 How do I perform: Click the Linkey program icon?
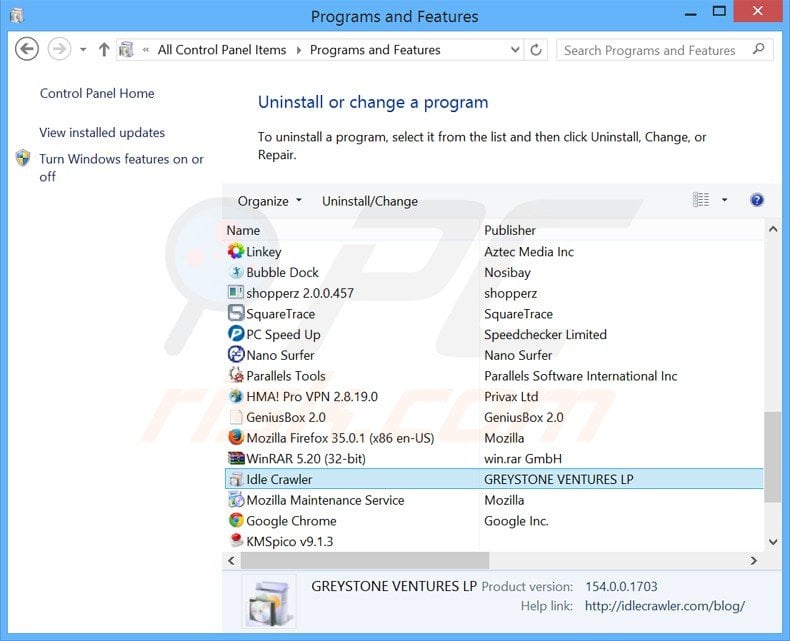click(235, 251)
